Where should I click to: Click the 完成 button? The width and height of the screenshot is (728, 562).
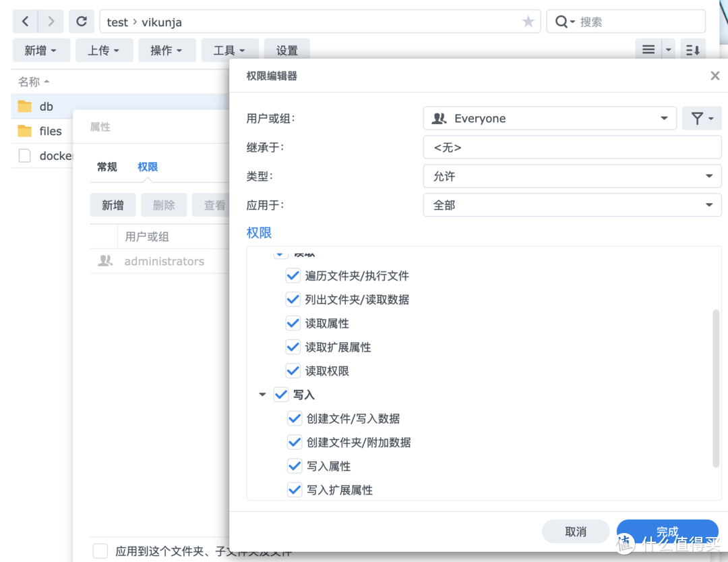667,531
